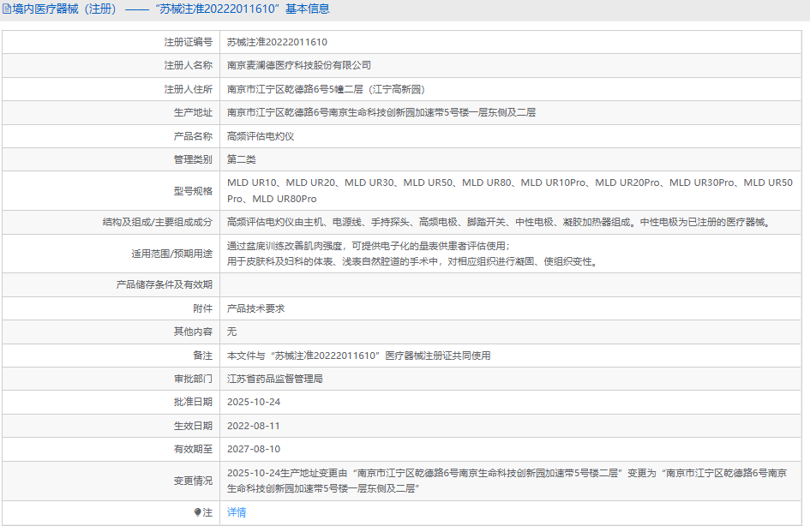Click the 结构及组成/主要组成成分 label
The height and width of the screenshot is (532, 810).
click(157, 222)
